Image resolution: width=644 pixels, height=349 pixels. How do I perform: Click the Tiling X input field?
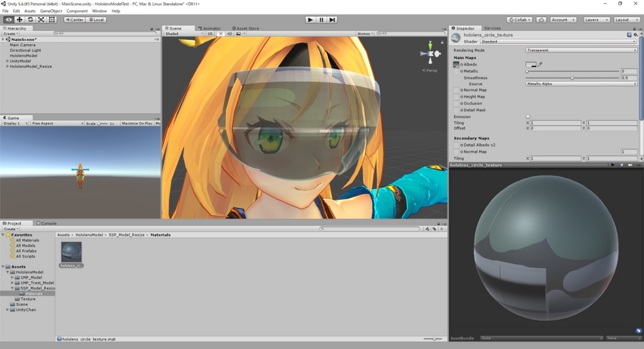(555, 123)
